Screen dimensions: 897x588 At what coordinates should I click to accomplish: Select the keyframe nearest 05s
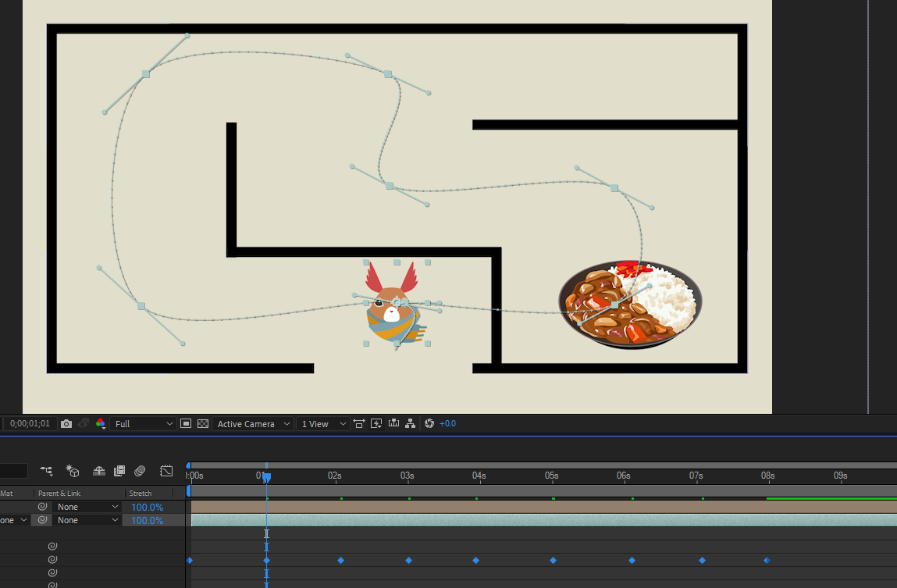point(554,561)
